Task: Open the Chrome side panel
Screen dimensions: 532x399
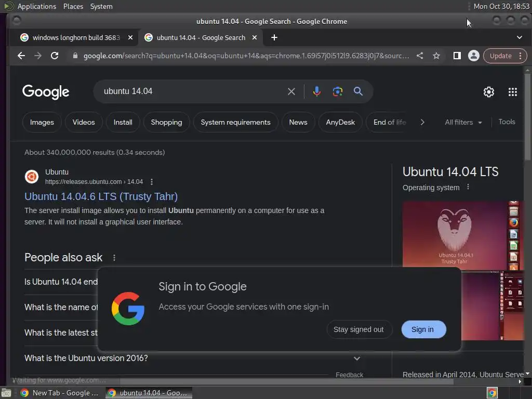Action: tap(457, 56)
